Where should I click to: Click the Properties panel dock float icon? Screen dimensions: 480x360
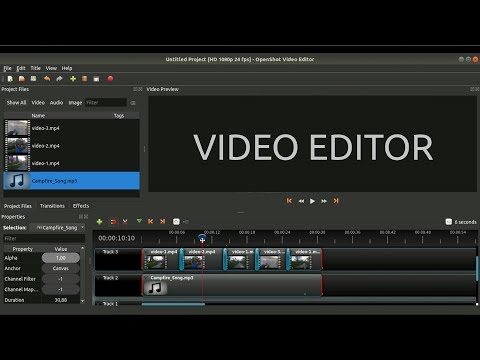[x=81, y=217]
